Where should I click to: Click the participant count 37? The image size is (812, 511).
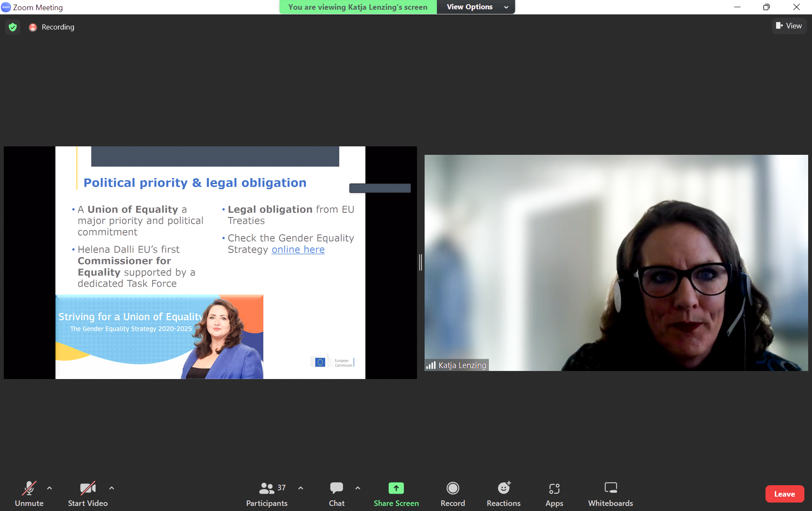(282, 488)
